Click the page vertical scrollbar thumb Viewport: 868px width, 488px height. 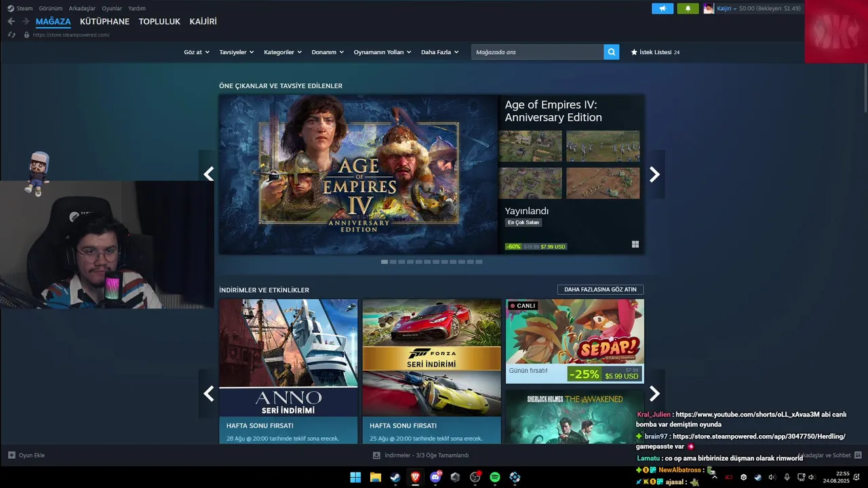point(865,88)
